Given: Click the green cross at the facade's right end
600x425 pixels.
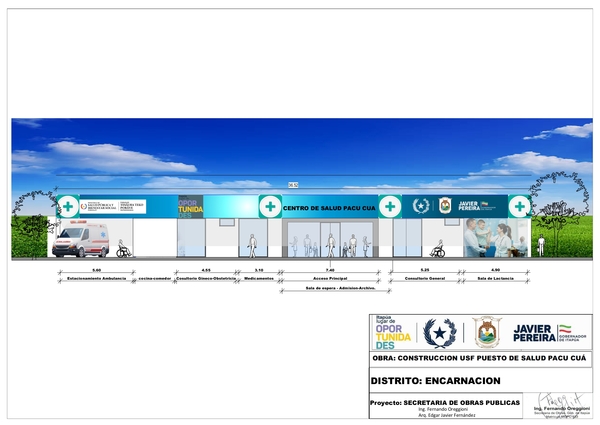Looking at the screenshot, I should [x=520, y=207].
